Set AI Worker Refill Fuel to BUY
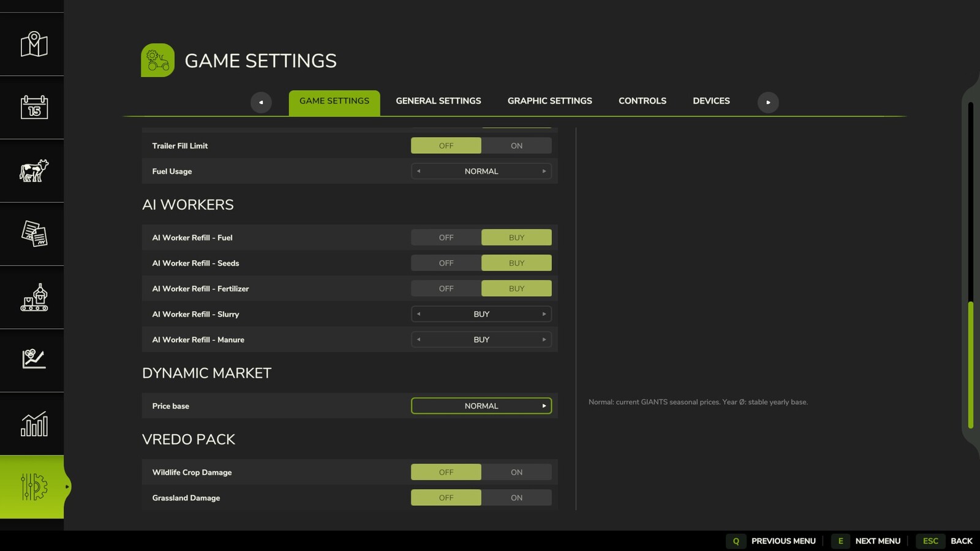 pos(516,238)
